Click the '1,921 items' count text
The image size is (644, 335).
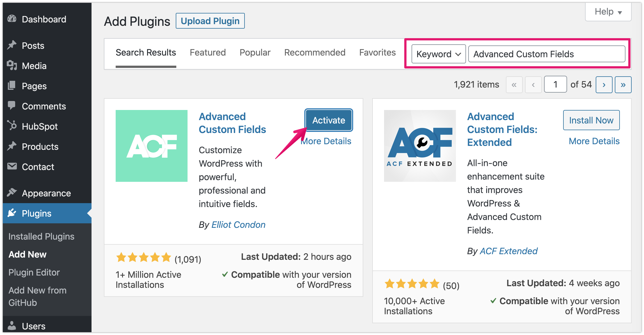476,84
